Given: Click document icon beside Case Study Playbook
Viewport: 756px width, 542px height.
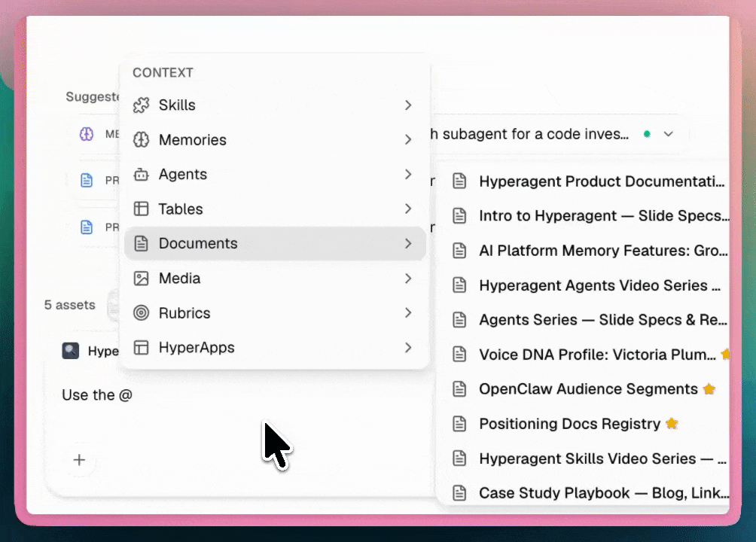Looking at the screenshot, I should click(x=459, y=493).
